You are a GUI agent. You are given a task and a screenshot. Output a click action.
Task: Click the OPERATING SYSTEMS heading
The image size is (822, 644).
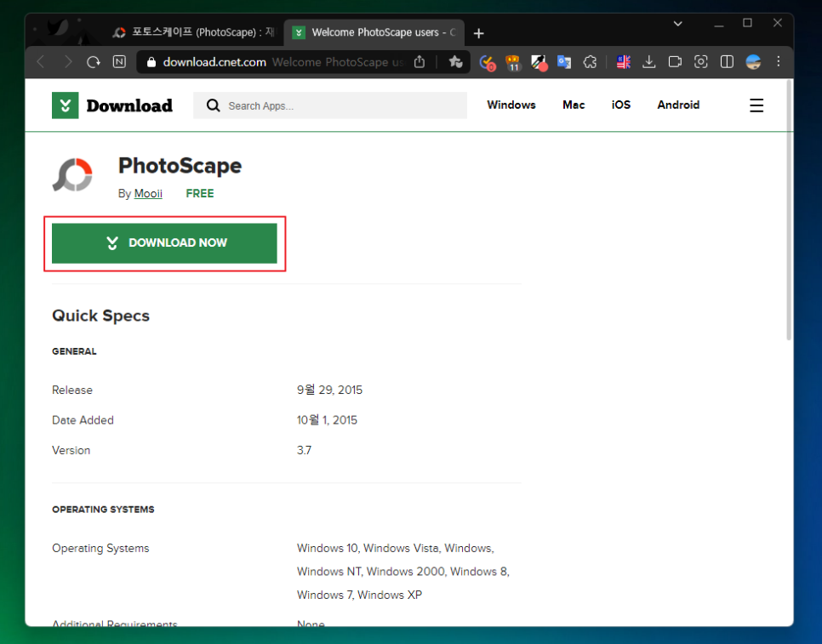[x=103, y=510]
